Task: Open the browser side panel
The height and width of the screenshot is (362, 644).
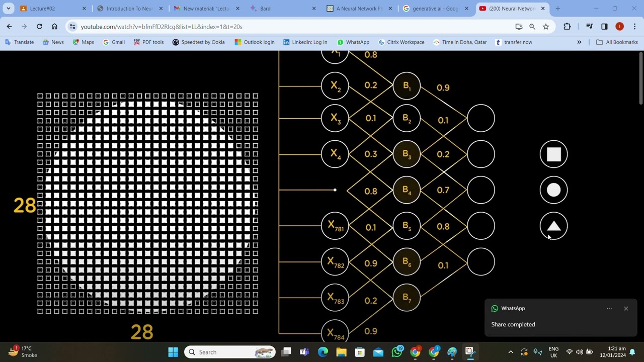Action: [604, 27]
